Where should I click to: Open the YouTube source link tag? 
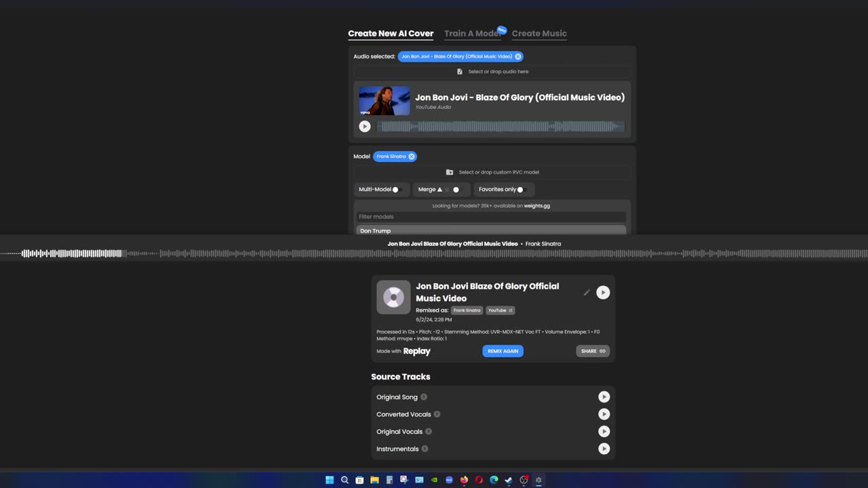500,310
